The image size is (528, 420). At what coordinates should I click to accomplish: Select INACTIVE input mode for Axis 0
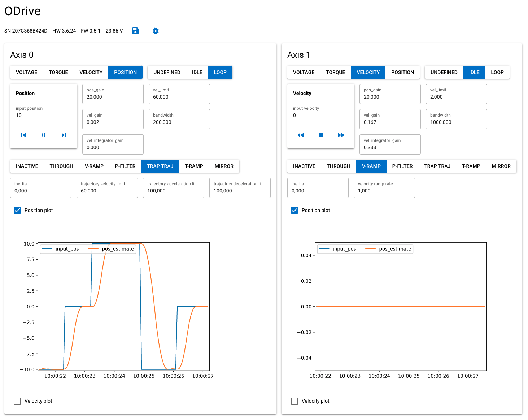click(x=27, y=166)
